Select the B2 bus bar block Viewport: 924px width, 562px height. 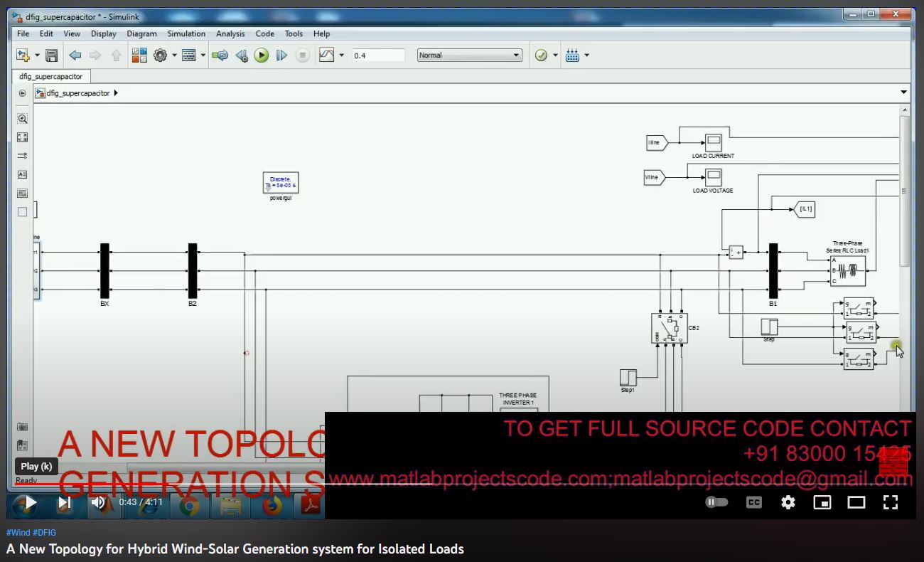[193, 271]
